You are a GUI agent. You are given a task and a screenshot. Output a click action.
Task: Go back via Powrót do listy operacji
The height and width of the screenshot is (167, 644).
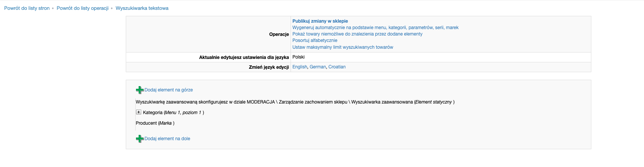coord(83,8)
